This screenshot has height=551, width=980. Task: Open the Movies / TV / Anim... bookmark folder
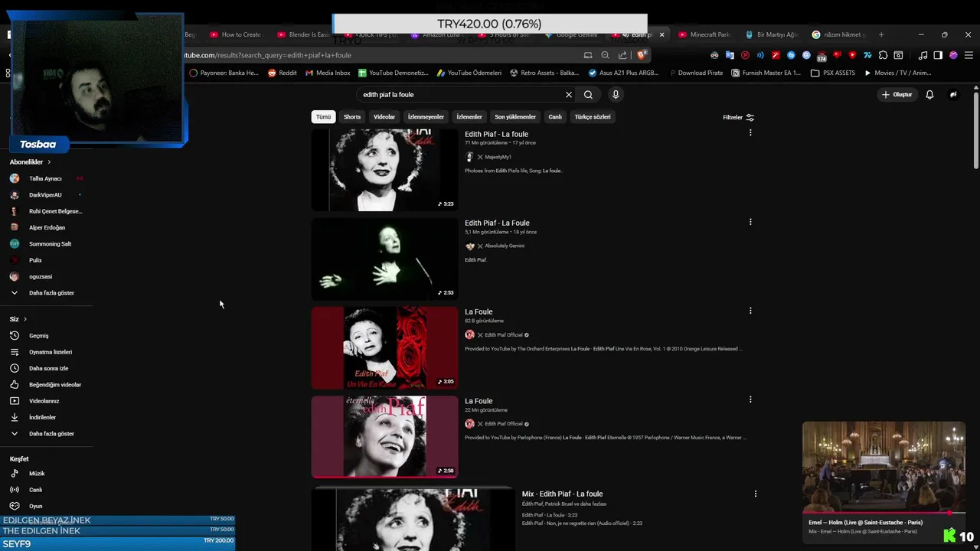(x=897, y=73)
